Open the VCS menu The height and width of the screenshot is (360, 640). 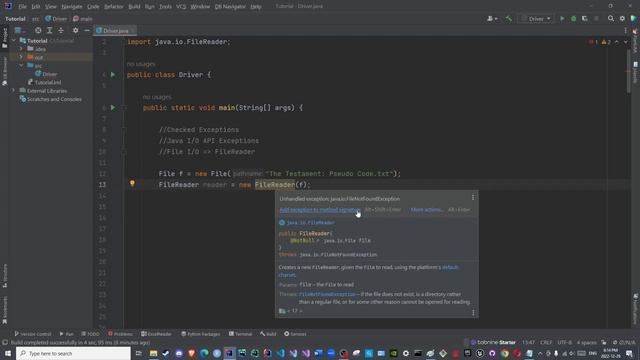tap(181, 7)
